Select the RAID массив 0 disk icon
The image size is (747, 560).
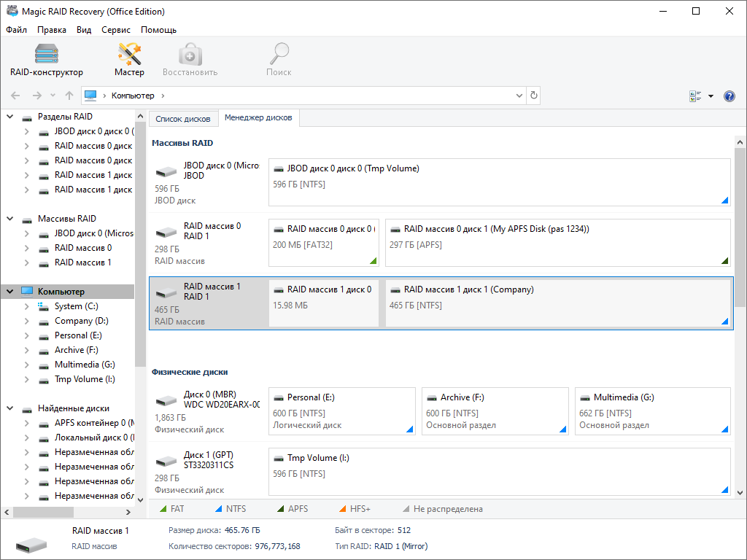click(x=167, y=233)
